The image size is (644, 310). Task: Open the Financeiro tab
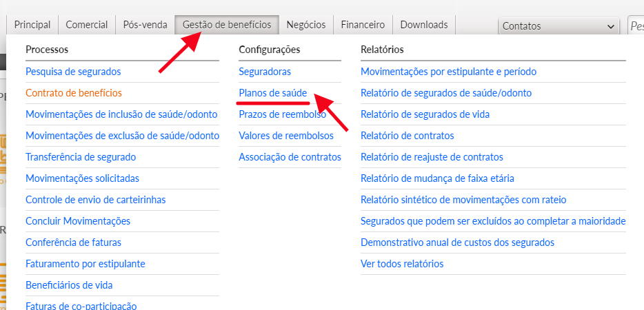[x=363, y=25]
